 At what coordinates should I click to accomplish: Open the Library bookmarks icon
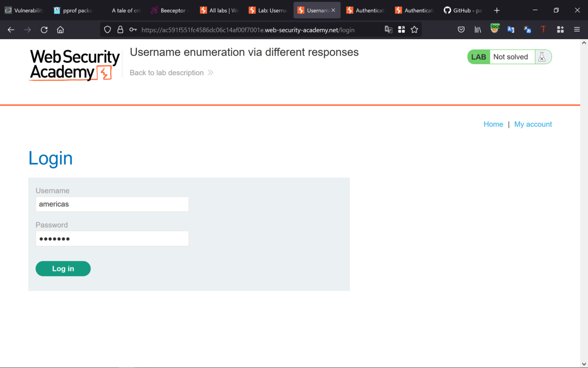[478, 30]
